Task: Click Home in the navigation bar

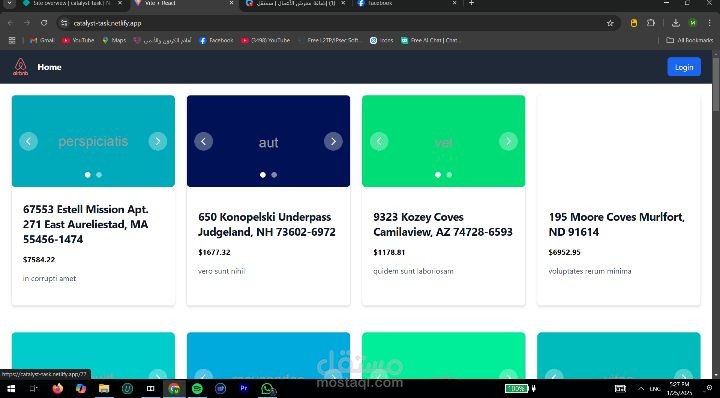Action: coord(49,67)
